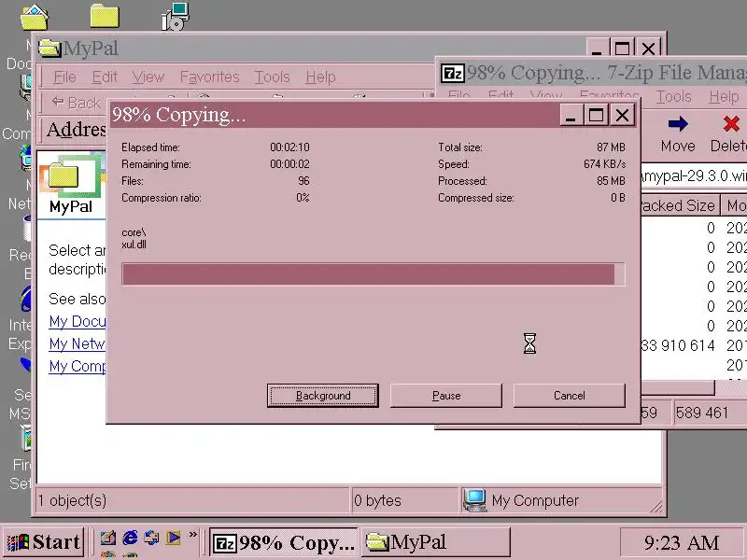Image resolution: width=747 pixels, height=560 pixels.
Task: Open Help menu in 7-Zip File Manager
Action: click(x=724, y=97)
